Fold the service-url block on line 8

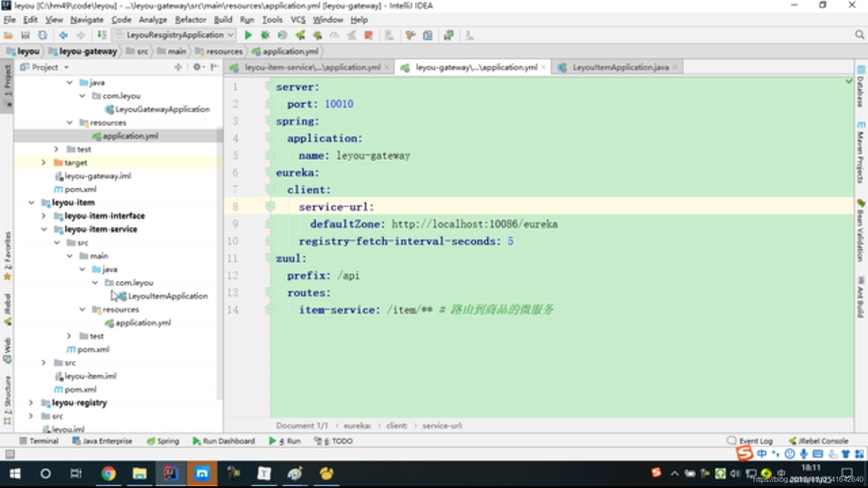tap(270, 207)
